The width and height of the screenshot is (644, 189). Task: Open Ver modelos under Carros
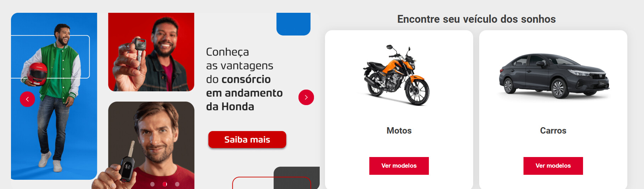click(553, 166)
